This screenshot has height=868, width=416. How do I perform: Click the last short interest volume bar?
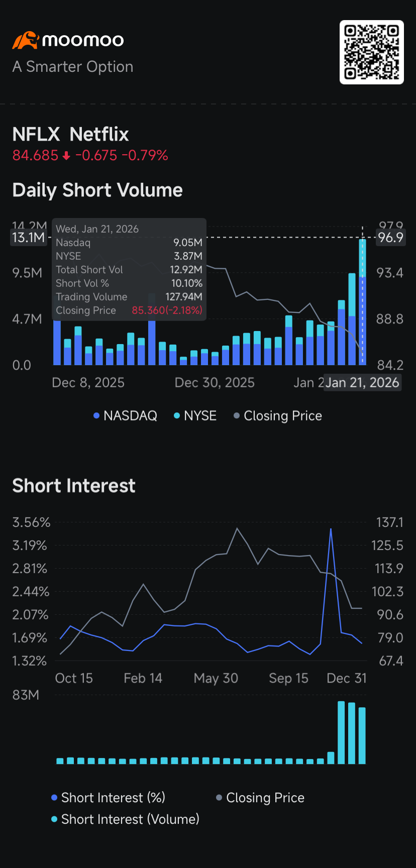click(362, 735)
